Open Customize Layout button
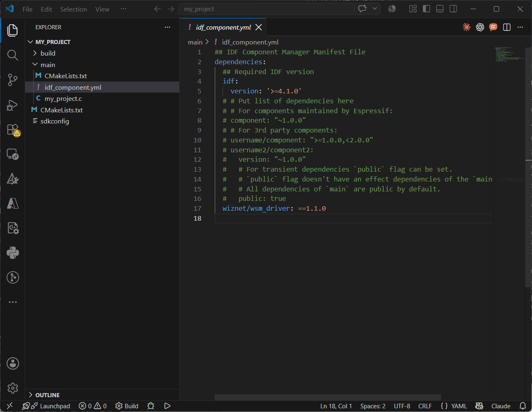The image size is (532, 412). tap(413, 9)
